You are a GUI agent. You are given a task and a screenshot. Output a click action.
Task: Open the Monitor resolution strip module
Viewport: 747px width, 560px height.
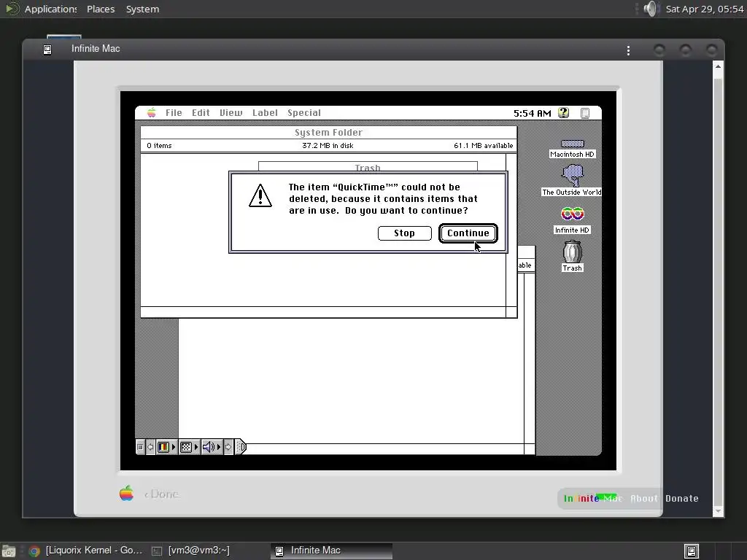point(186,447)
